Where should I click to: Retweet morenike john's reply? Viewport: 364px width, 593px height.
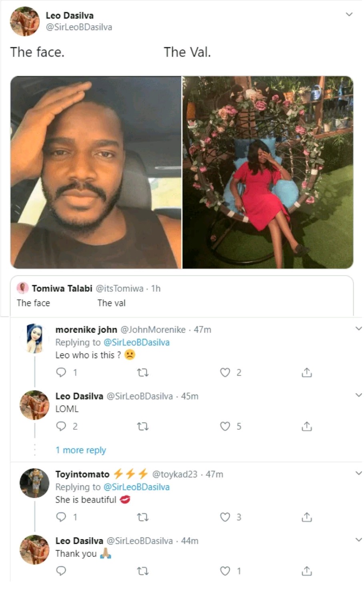pos(143,373)
